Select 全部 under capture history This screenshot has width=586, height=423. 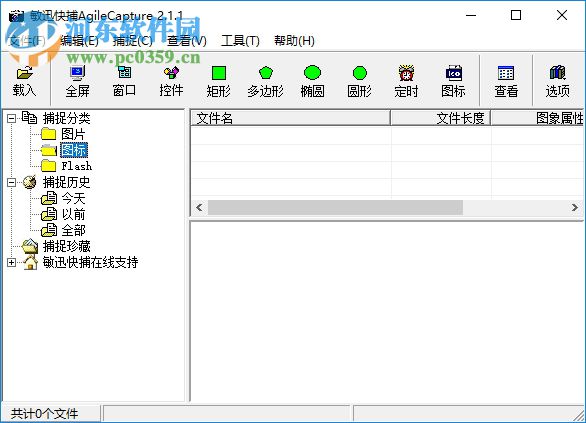(73, 230)
